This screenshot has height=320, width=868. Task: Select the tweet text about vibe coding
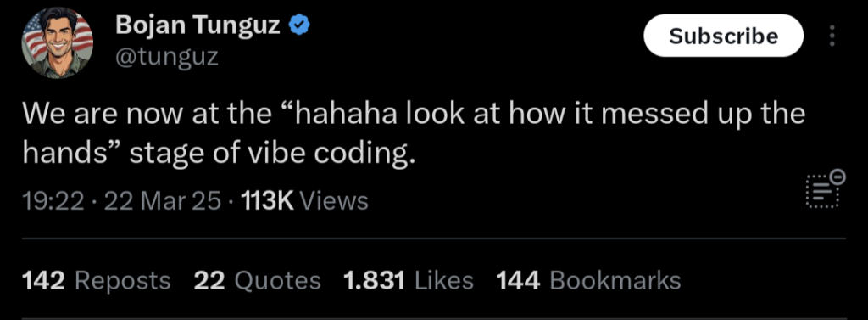(414, 133)
